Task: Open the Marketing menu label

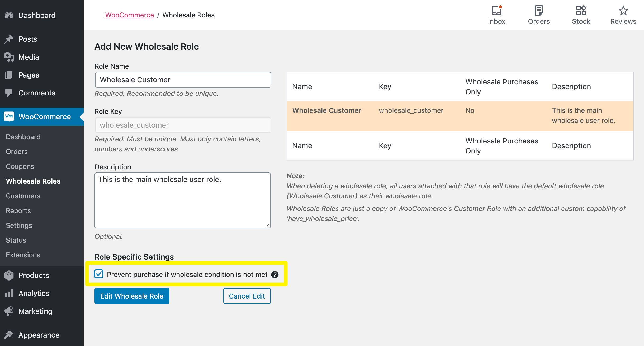Action: point(35,311)
